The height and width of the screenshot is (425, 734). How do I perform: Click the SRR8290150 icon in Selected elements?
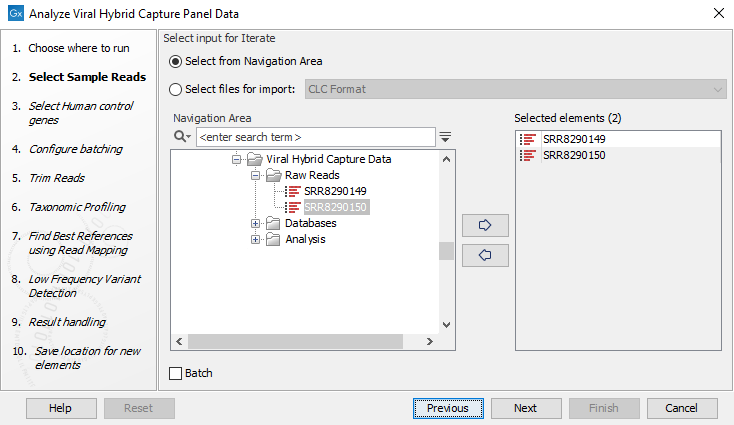[x=528, y=155]
